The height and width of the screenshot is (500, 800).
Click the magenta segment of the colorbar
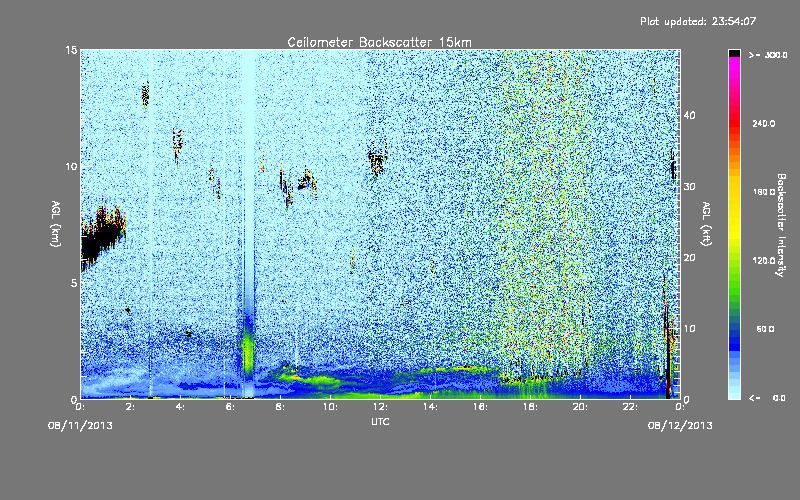pyautogui.click(x=734, y=64)
